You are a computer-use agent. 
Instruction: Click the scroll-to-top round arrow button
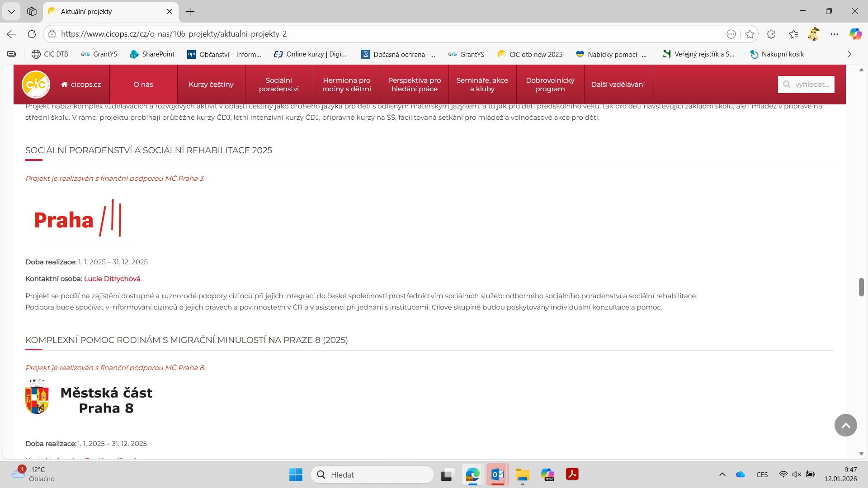pos(845,425)
